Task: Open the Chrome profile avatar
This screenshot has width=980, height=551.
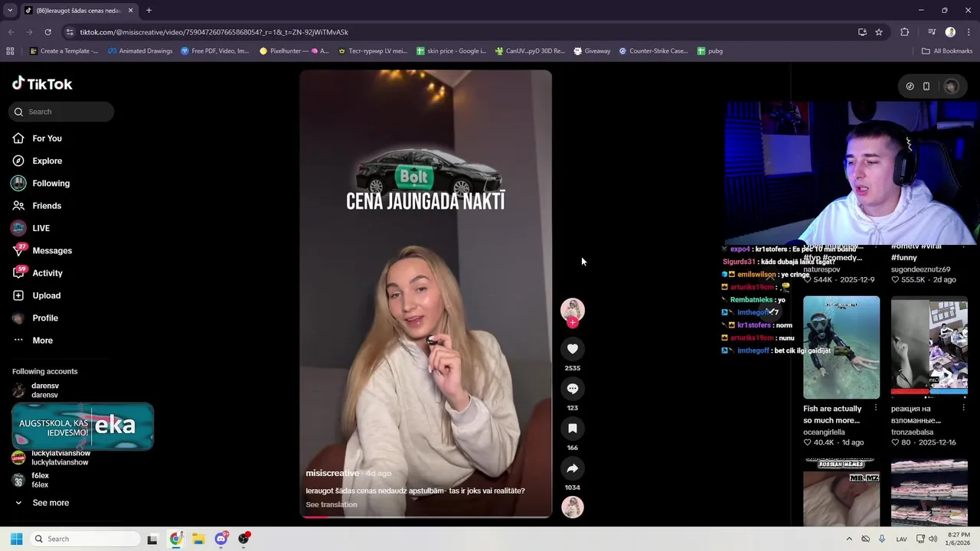Action: point(950,32)
